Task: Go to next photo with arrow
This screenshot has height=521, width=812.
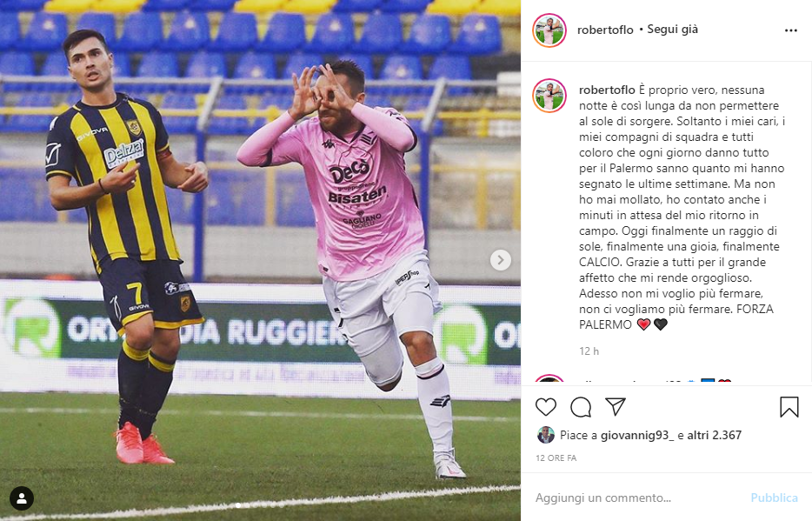Action: pyautogui.click(x=500, y=260)
